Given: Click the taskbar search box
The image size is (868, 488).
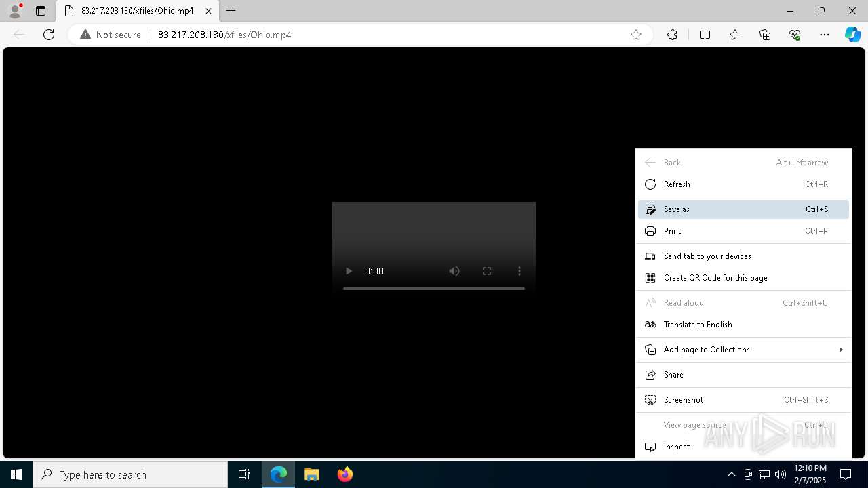Looking at the screenshot, I should click(x=130, y=474).
